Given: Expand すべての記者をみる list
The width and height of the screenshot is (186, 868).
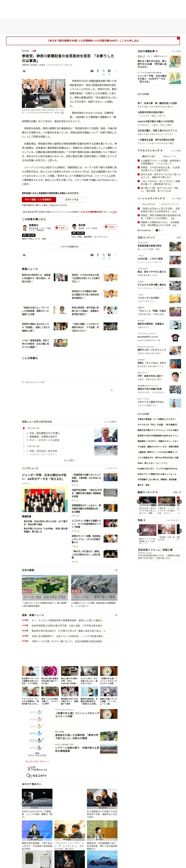Looking at the screenshot, I should [70, 247].
